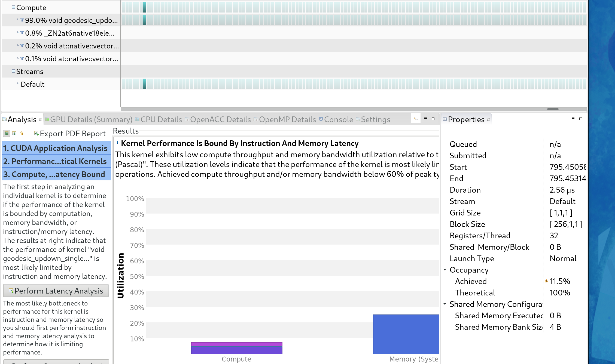Filter by the 99.0% geodesic kernel funnel icon
The width and height of the screenshot is (615, 364).
coord(22,20)
